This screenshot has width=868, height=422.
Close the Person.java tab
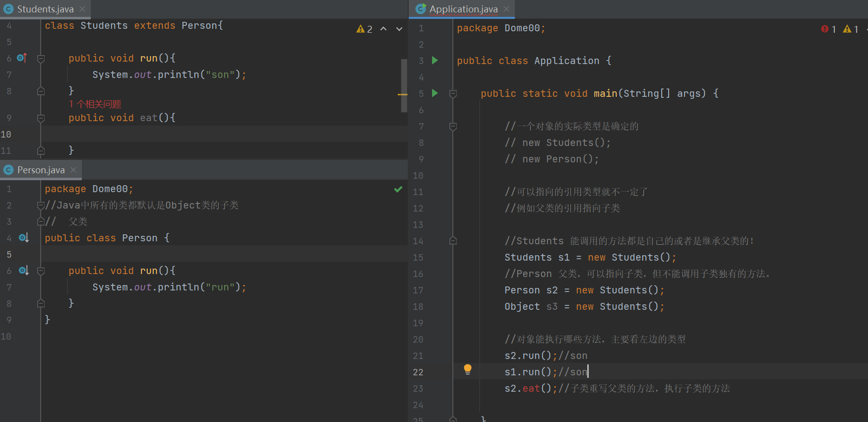(73, 170)
